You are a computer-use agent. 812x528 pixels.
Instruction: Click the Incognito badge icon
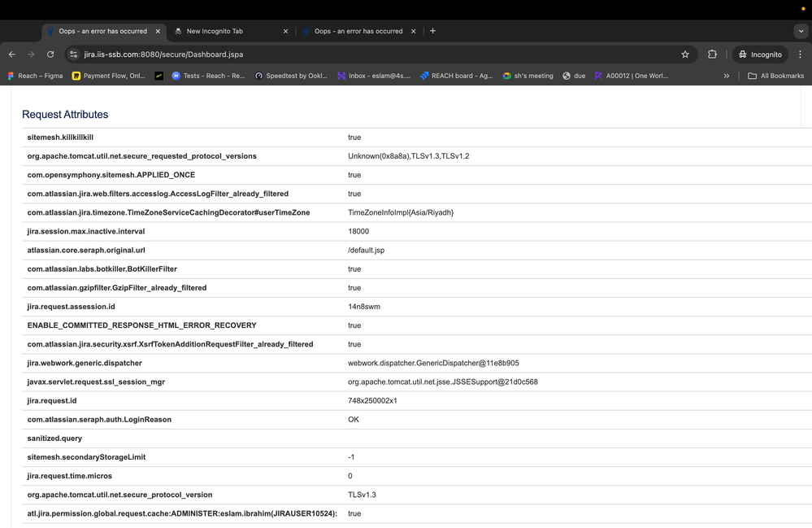coord(742,55)
